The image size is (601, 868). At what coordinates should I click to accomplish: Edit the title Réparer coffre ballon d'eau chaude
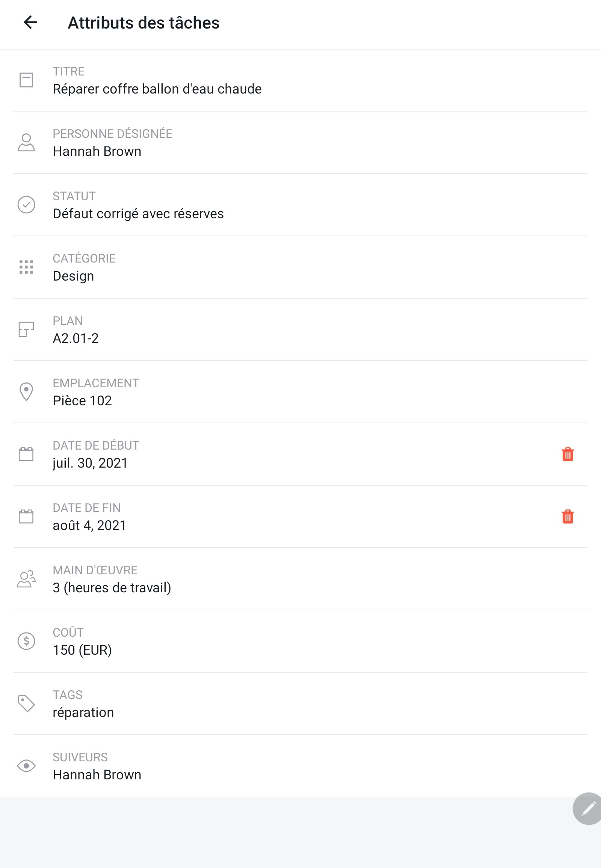click(x=300, y=80)
